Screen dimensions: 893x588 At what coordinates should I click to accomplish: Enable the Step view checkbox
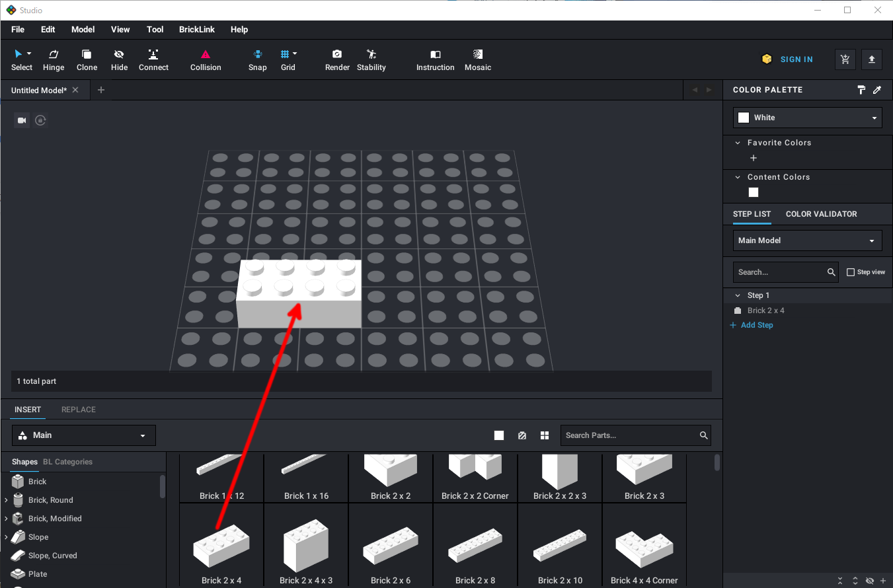[851, 272]
